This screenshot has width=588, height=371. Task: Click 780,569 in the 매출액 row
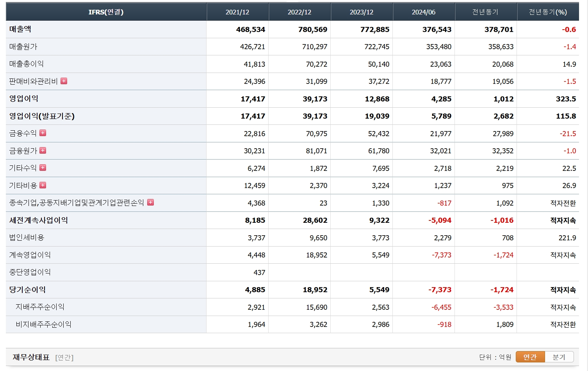[313, 30]
